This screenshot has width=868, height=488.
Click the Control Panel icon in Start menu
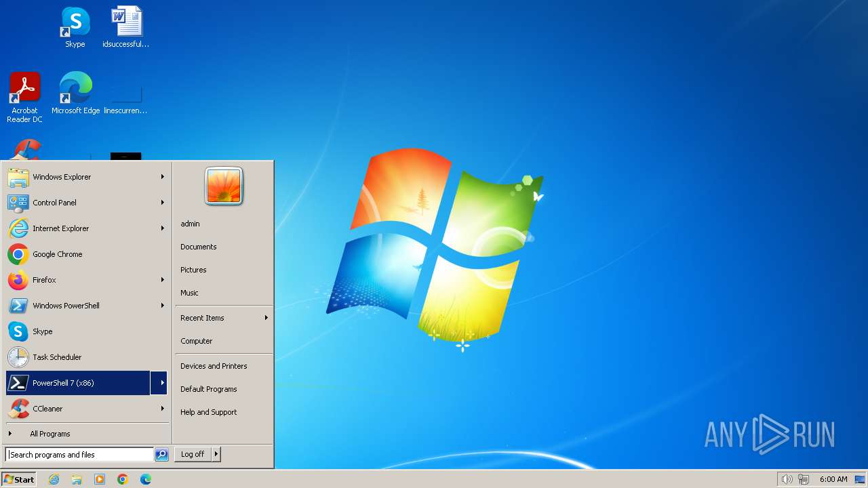[18, 203]
